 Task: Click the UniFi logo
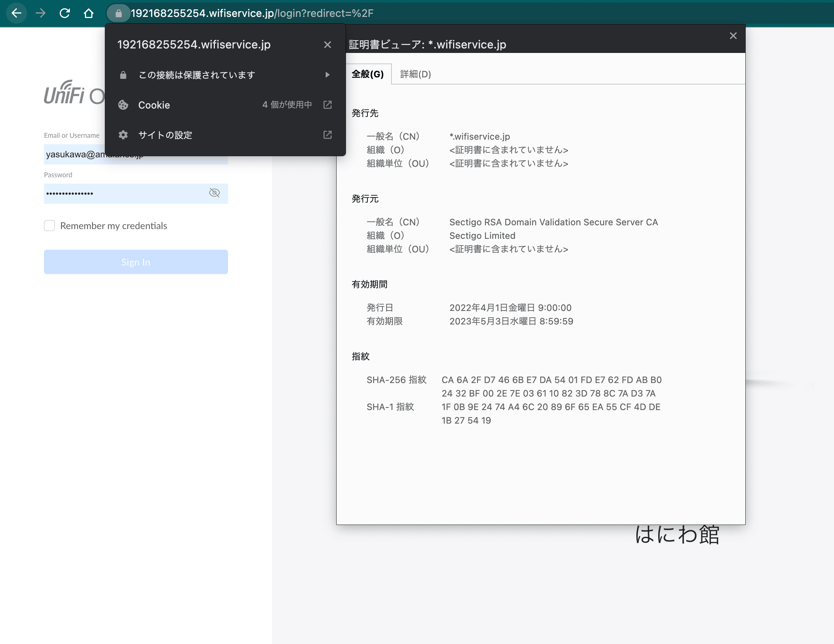coord(74,93)
